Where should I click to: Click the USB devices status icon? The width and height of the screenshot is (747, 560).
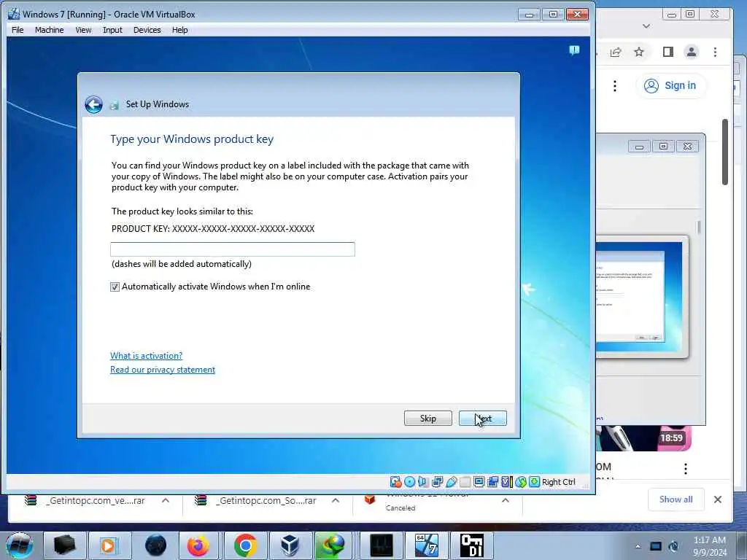tap(451, 482)
